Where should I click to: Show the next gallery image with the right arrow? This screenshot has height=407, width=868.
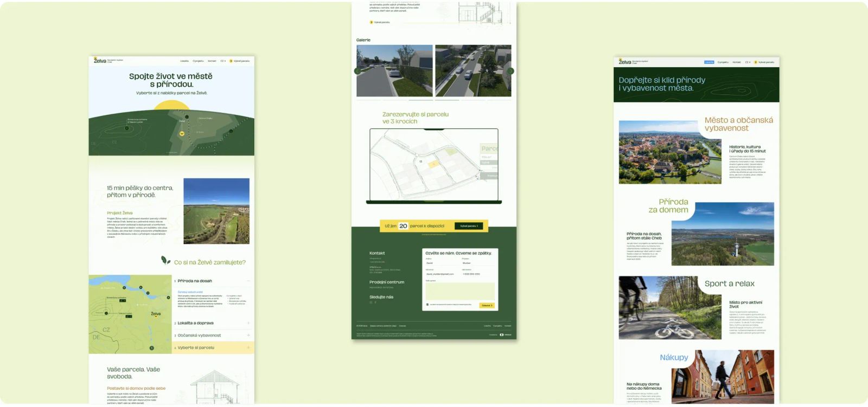510,71
